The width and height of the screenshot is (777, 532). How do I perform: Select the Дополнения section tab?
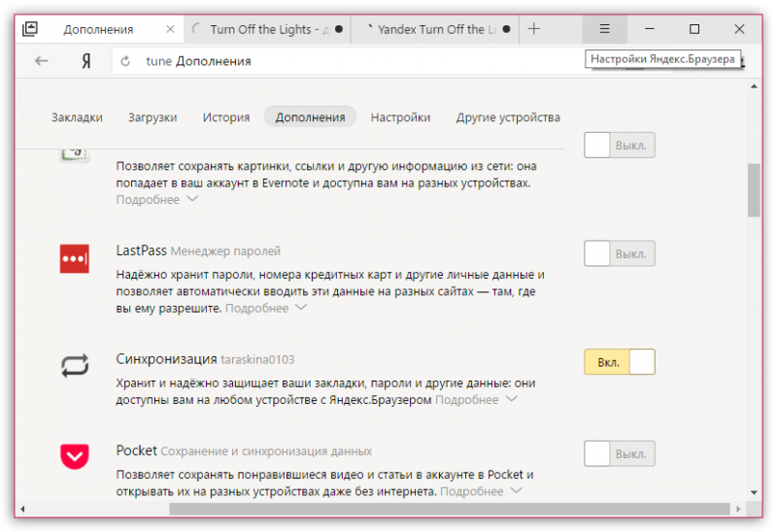[310, 116]
